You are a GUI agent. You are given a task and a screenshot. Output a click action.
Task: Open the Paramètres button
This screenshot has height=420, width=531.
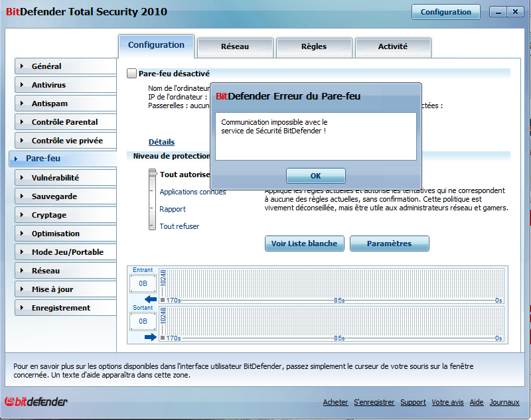(x=390, y=244)
